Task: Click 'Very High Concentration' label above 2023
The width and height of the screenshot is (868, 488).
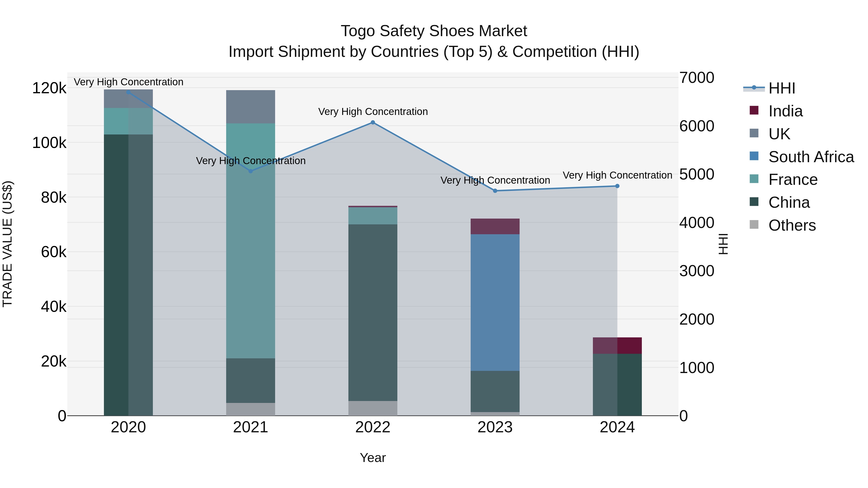Action: click(x=495, y=180)
